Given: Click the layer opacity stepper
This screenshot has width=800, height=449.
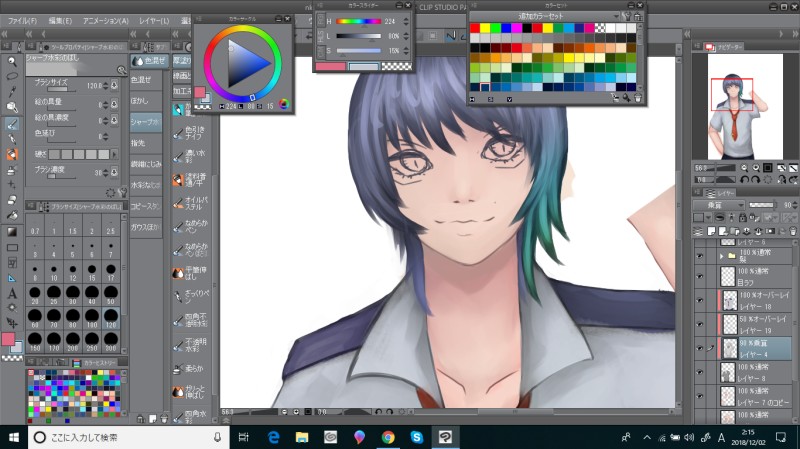Looking at the screenshot, I should tap(795, 205).
